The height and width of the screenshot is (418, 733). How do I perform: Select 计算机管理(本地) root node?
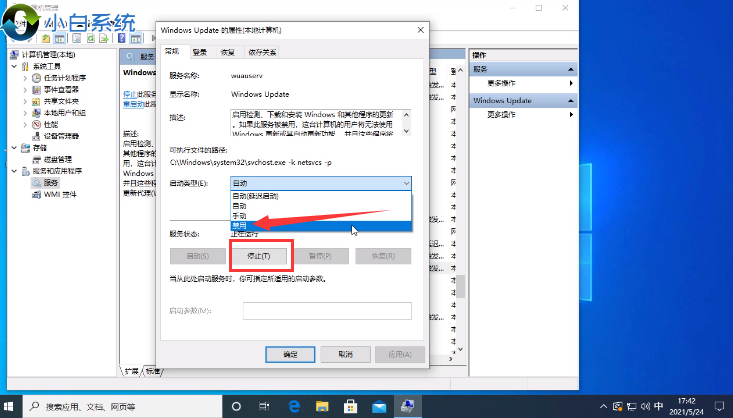(48, 55)
